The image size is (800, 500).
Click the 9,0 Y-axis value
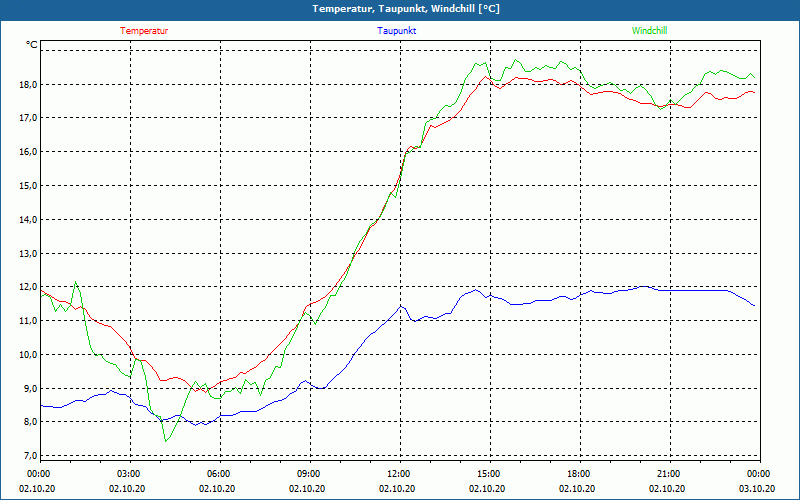click(x=31, y=388)
